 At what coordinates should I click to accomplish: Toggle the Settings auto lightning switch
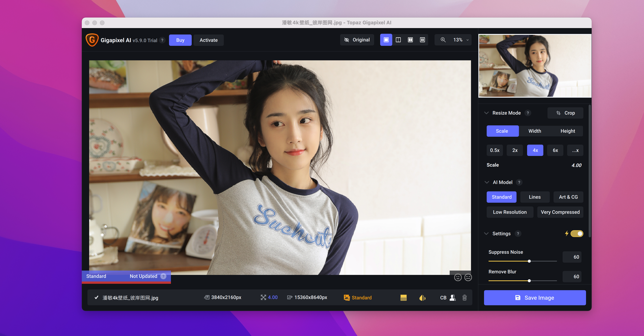click(x=577, y=233)
